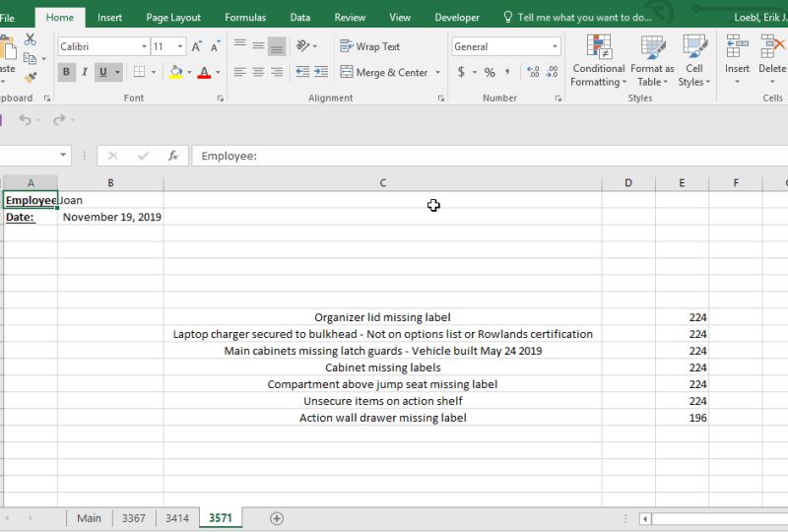Open the underline style dropdown arrow

tap(117, 72)
